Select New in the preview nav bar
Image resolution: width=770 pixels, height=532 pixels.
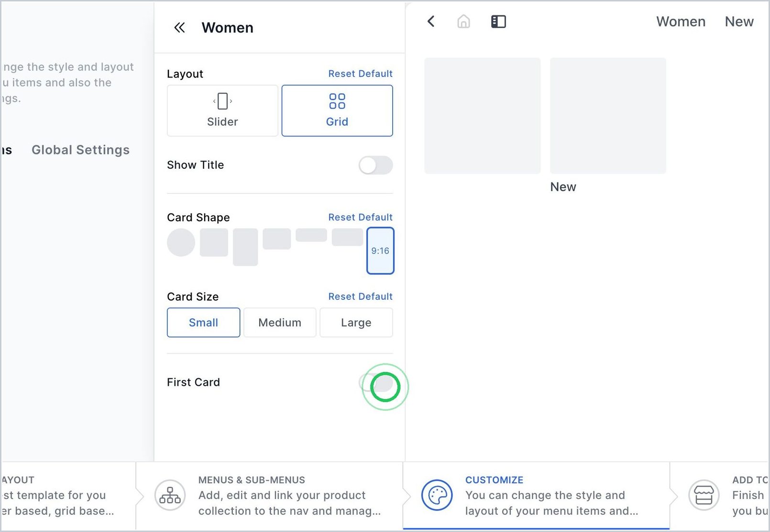[739, 22]
